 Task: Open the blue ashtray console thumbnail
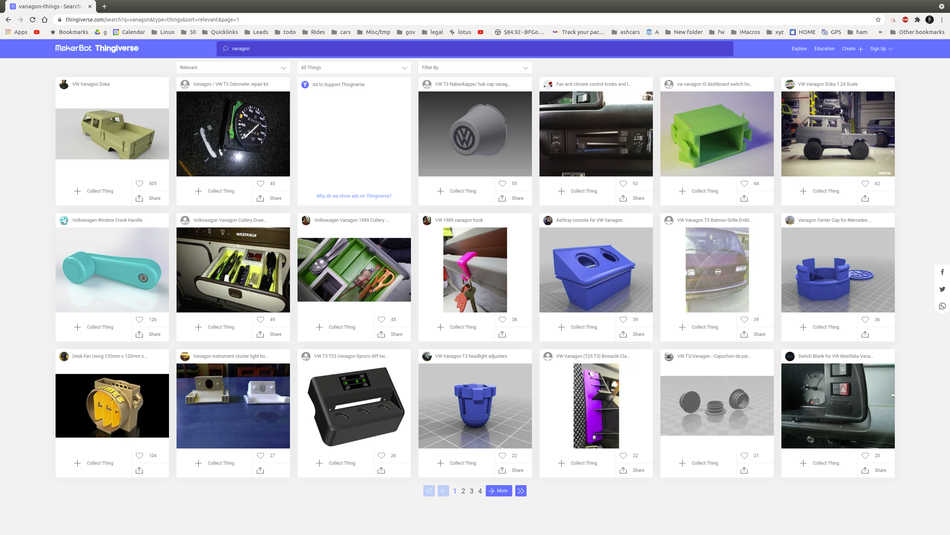(596, 270)
